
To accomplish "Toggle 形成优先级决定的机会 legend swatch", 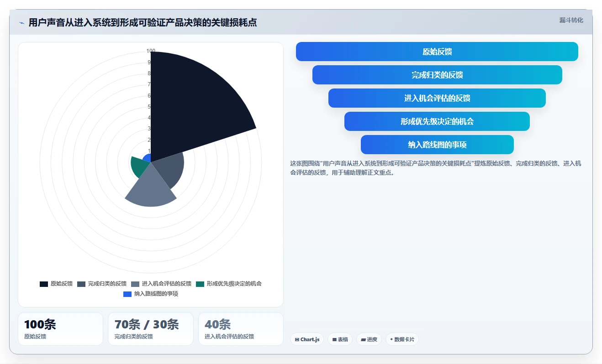I will tap(200, 284).
